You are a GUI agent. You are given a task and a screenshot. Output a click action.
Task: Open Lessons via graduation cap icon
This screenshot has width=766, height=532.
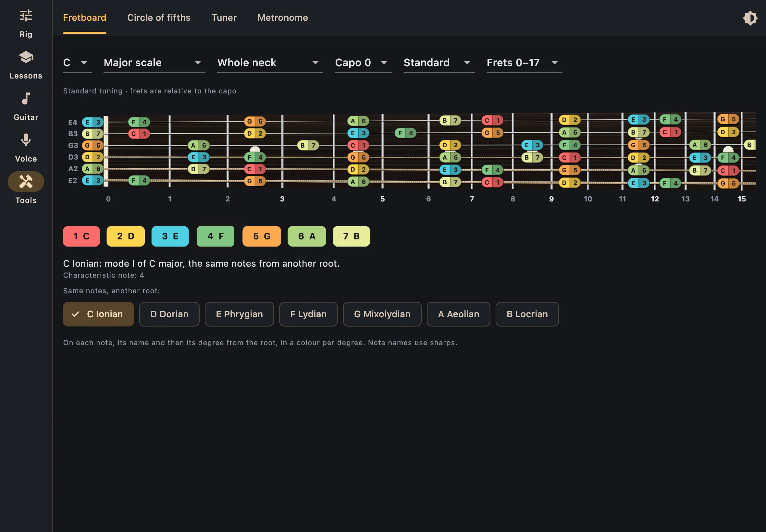pos(26,57)
